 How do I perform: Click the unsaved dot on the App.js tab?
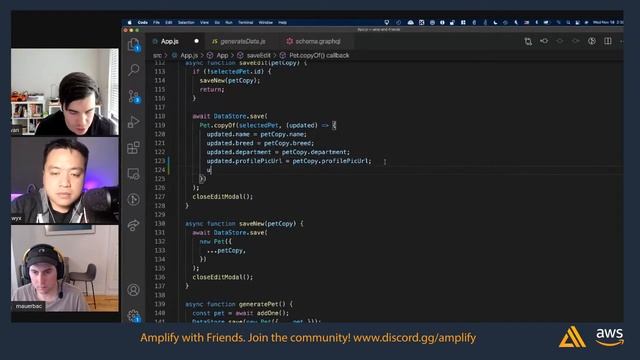[x=196, y=41]
